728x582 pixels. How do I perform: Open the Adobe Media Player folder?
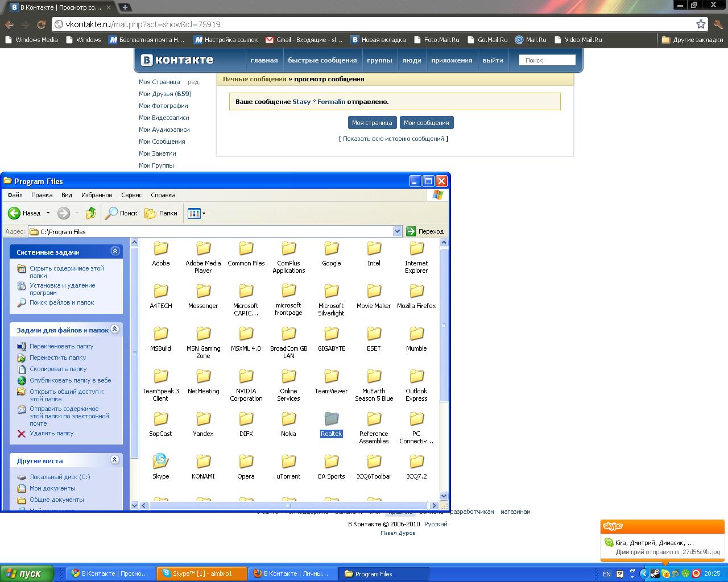click(203, 257)
